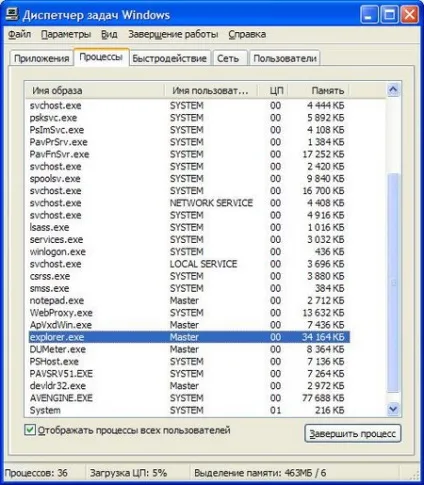424x485 pixels.
Task: Select the AVENGINE.EXE process
Action: pos(189,398)
